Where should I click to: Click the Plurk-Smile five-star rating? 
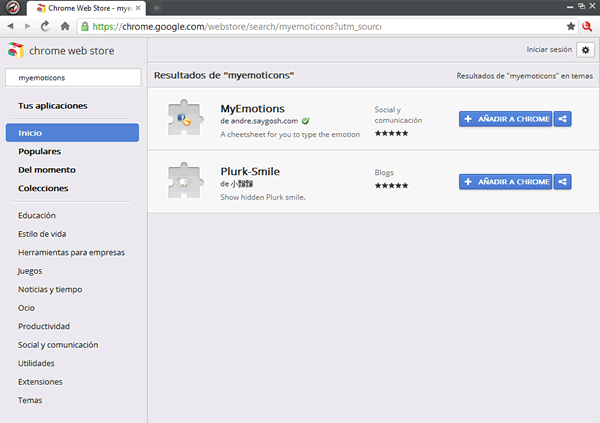coord(391,186)
